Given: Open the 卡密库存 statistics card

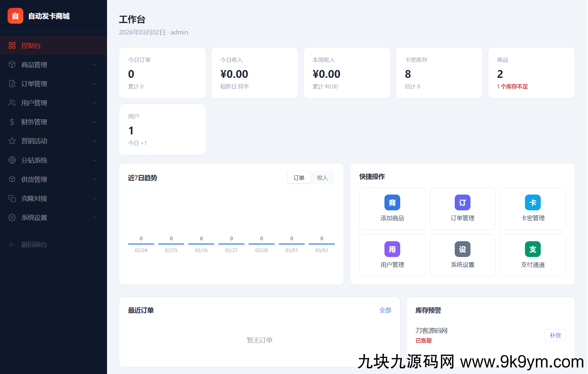Looking at the screenshot, I should pos(439,73).
